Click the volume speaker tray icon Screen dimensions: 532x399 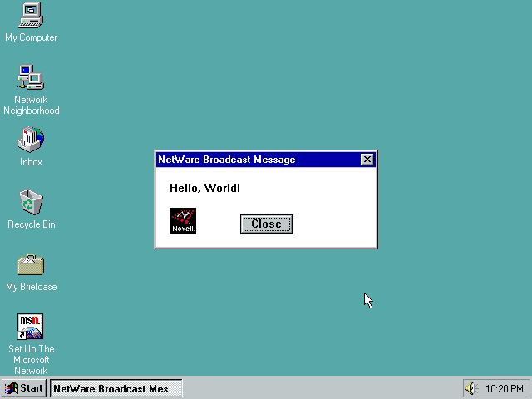pos(470,388)
